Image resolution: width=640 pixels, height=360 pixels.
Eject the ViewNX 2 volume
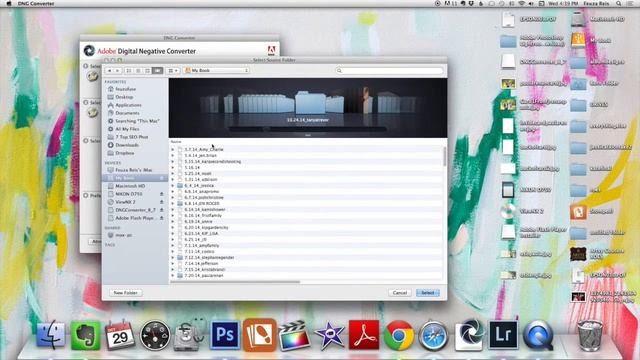click(162, 202)
